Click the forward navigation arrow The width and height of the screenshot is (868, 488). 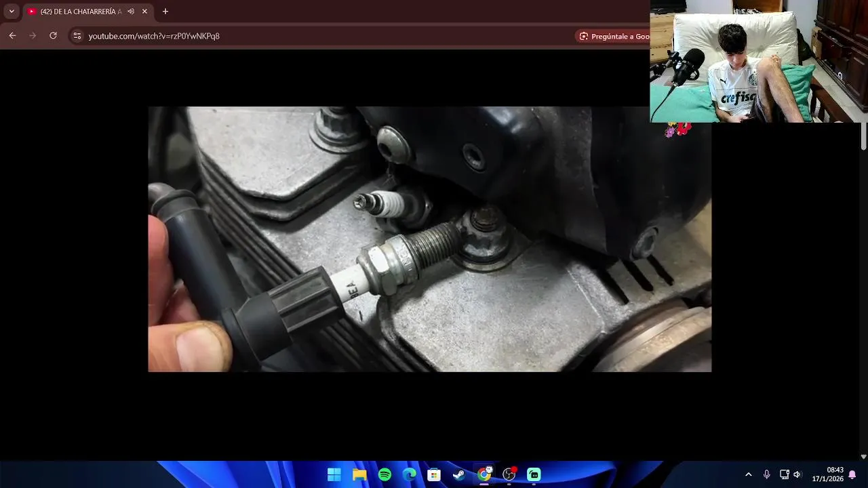click(x=33, y=36)
